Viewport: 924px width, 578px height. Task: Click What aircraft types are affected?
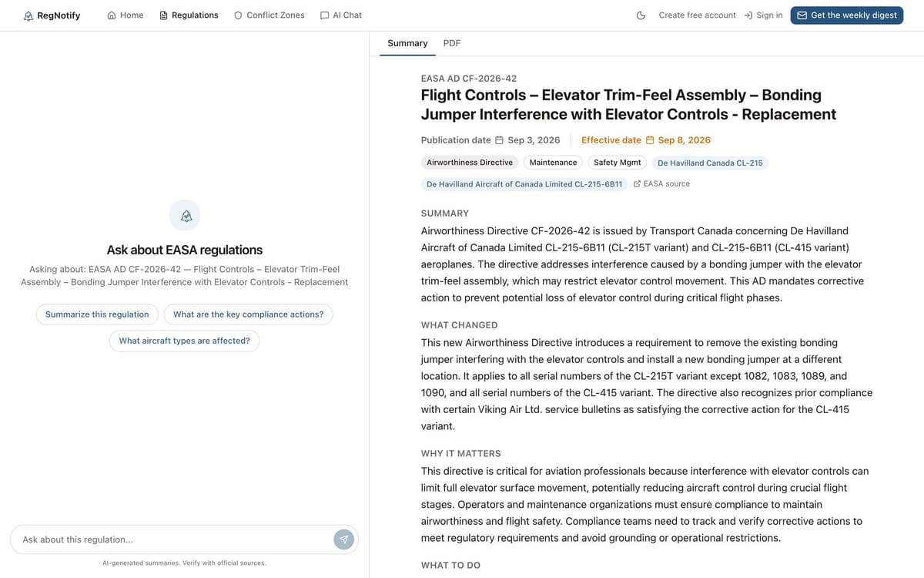184,341
